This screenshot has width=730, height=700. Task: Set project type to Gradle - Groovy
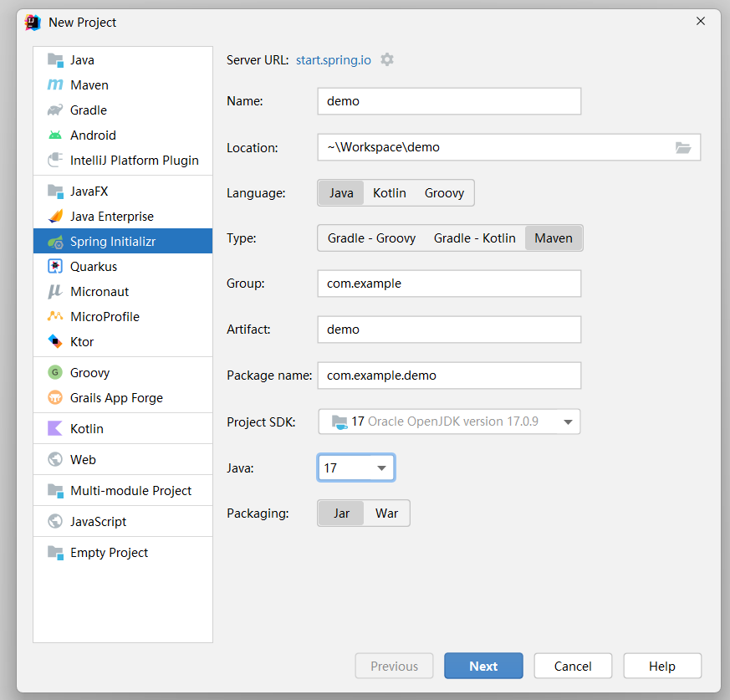point(371,238)
